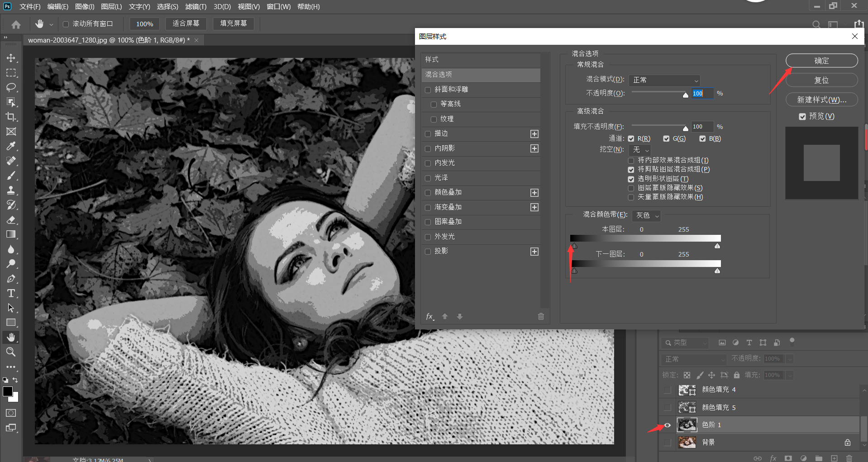Click the foreground color swatch

click(8, 392)
